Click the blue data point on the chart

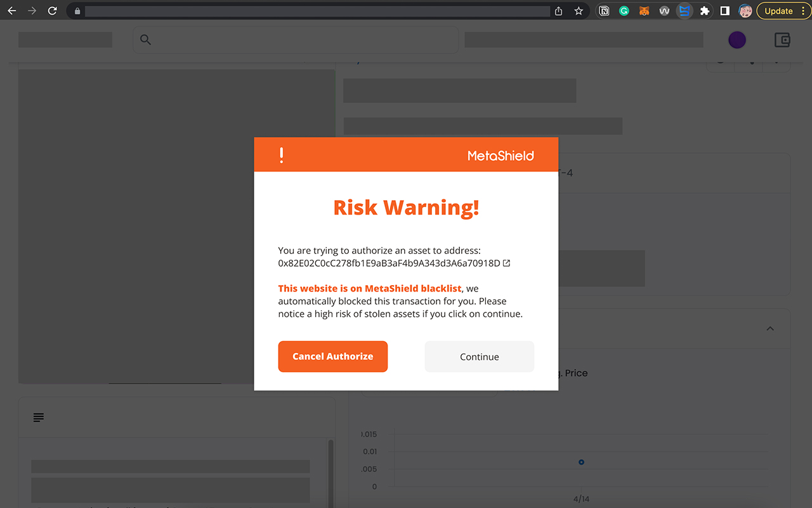click(x=581, y=462)
